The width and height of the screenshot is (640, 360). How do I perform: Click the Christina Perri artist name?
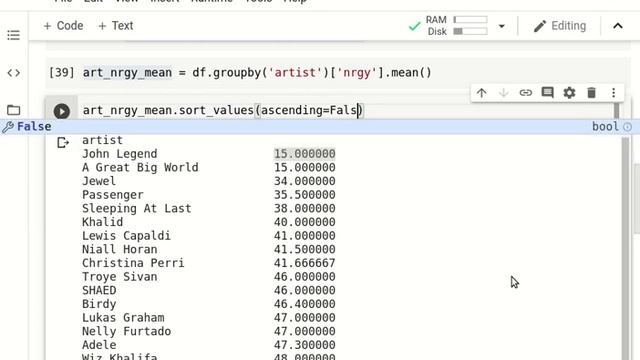(x=133, y=263)
